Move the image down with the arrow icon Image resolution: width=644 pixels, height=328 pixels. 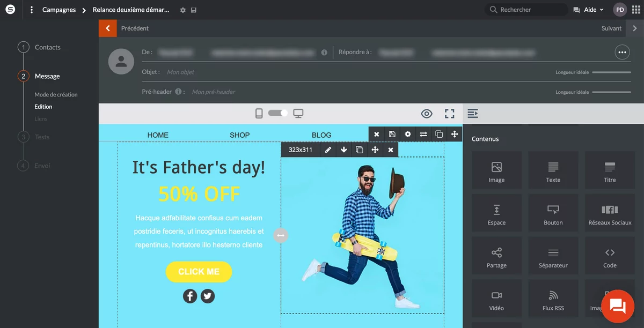coord(344,150)
